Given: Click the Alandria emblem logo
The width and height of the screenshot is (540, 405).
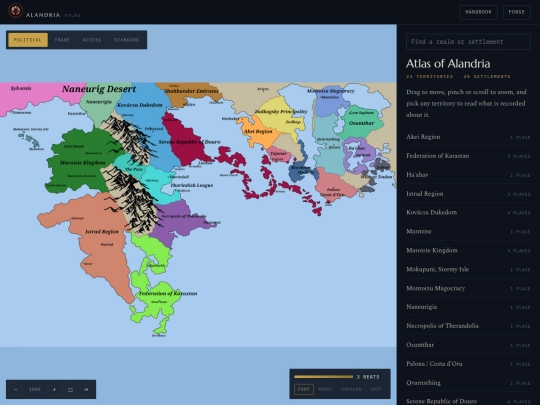Looking at the screenshot, I should click(x=15, y=11).
